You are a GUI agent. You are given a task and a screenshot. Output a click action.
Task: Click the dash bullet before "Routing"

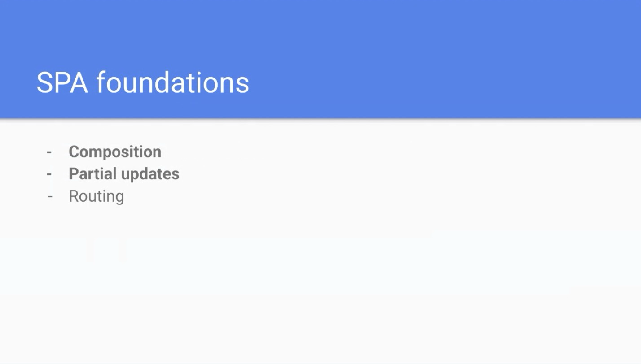pos(50,196)
